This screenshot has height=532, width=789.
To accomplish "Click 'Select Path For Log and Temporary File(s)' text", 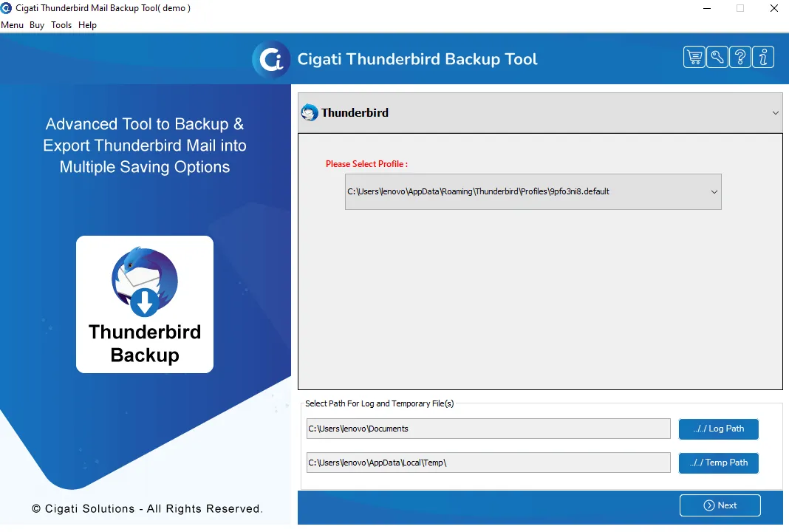I will coord(380,403).
